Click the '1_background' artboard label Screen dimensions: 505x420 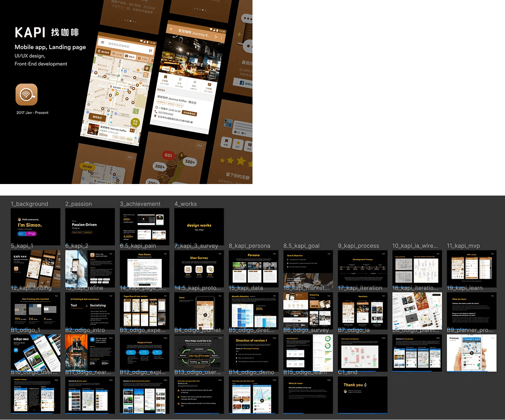click(x=29, y=204)
